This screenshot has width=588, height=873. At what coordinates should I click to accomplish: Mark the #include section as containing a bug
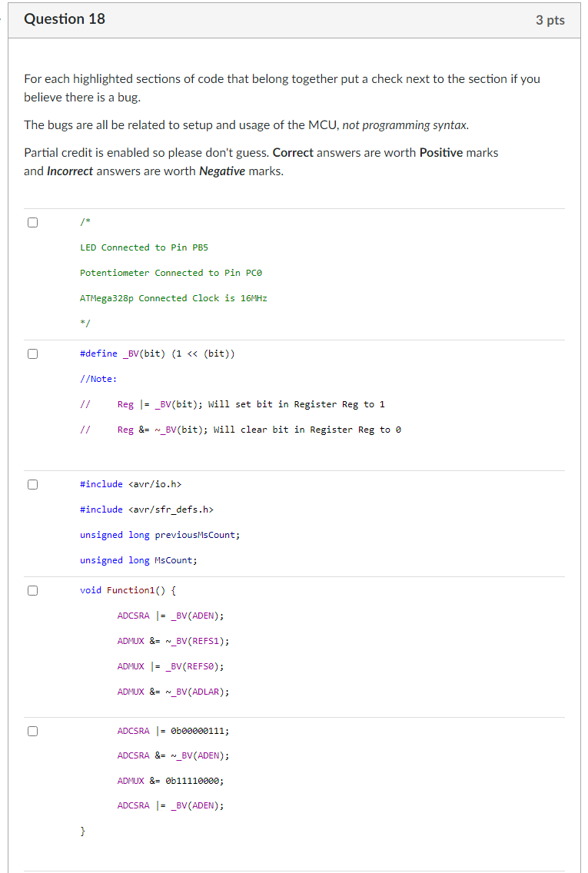[x=32, y=483]
